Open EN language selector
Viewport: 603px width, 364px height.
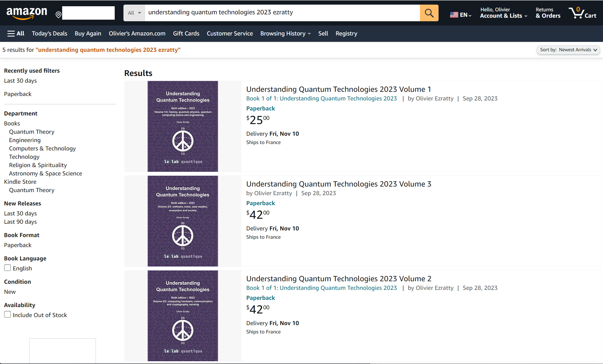pyautogui.click(x=461, y=15)
